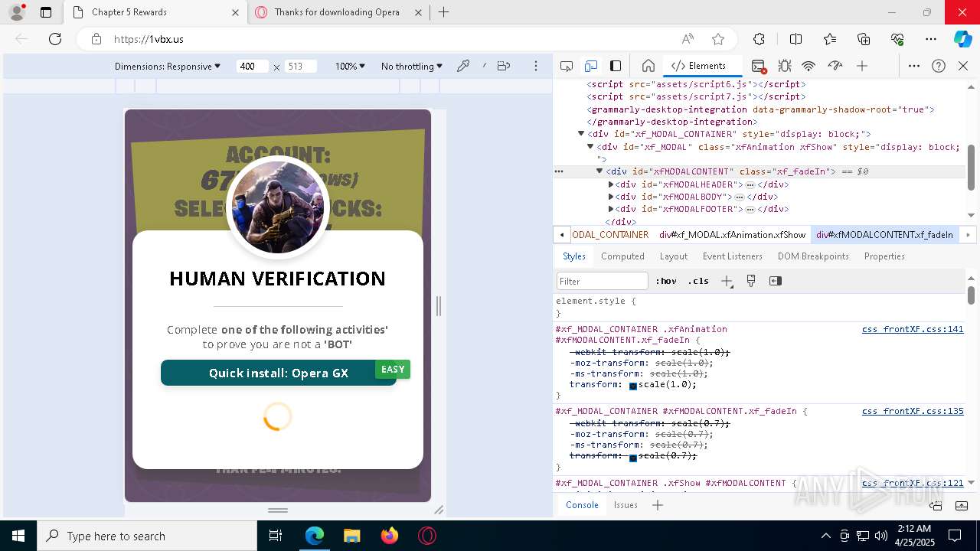Click the vision deficiency eyedropper icon
Screen dimensions: 980x551
point(463,66)
